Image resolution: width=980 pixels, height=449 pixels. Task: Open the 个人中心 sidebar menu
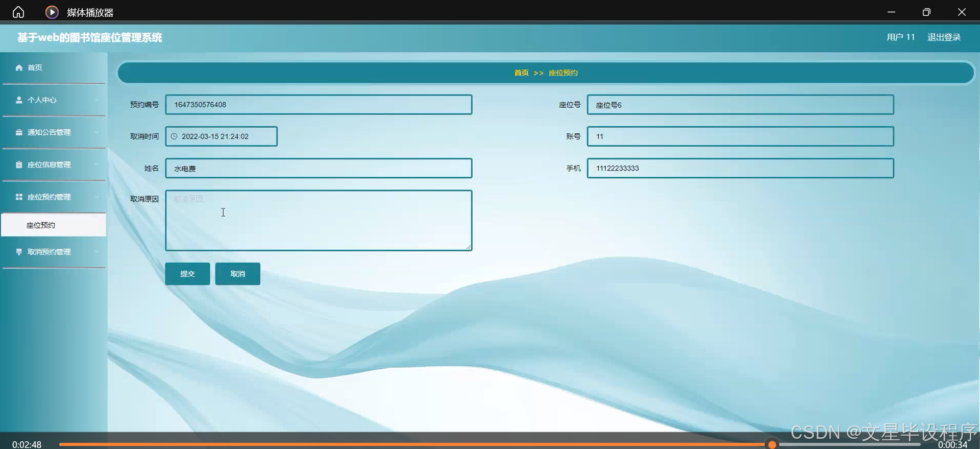click(54, 100)
